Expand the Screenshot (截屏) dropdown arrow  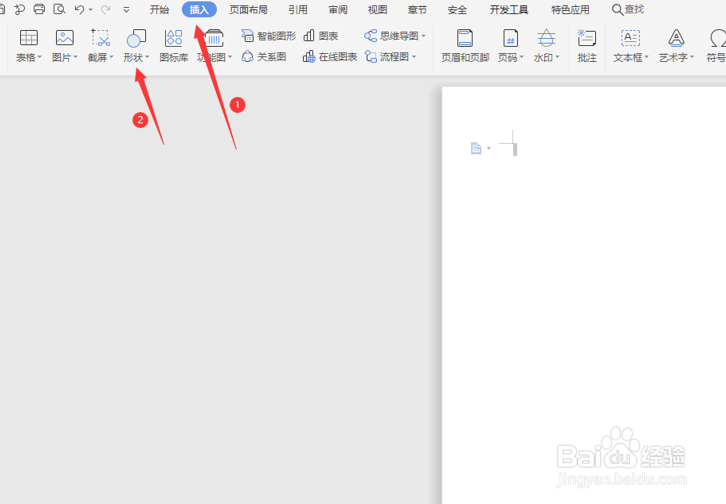[111, 57]
